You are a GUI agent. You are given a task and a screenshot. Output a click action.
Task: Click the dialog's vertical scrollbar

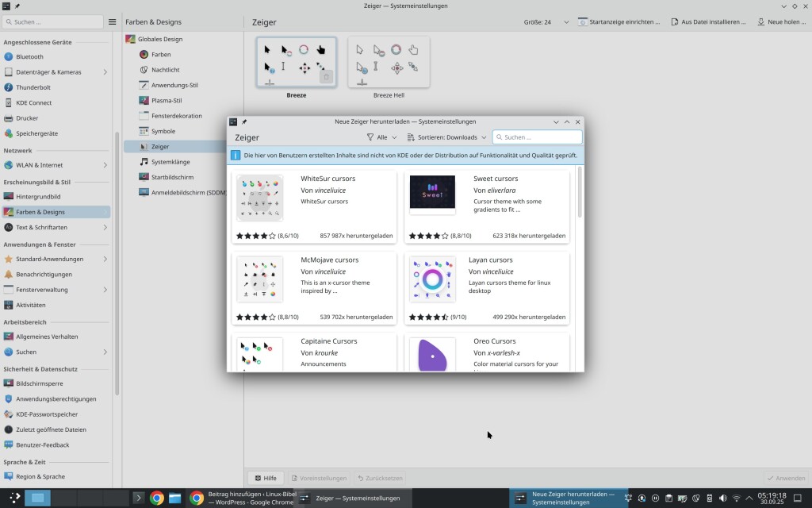pyautogui.click(x=580, y=192)
